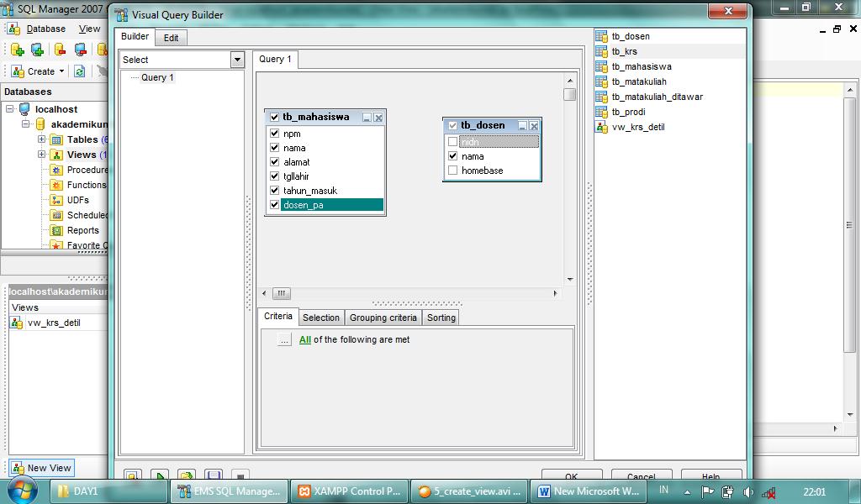The width and height of the screenshot is (861, 504).
Task: Click the Unregister Database toolbar icon
Action: [x=60, y=50]
